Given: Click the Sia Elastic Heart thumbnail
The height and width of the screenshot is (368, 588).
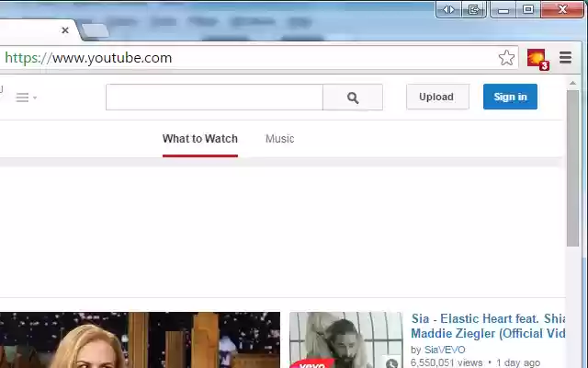Looking at the screenshot, I should pos(346,339).
